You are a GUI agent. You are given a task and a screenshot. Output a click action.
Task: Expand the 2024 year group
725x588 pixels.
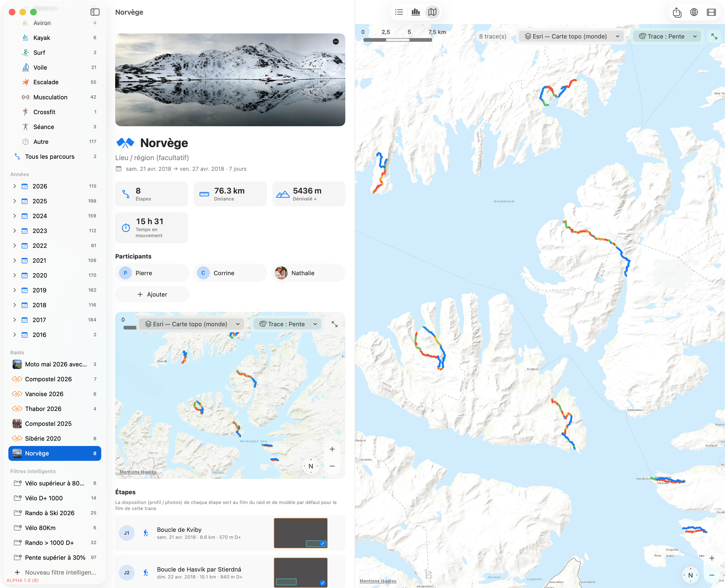pyautogui.click(x=14, y=216)
